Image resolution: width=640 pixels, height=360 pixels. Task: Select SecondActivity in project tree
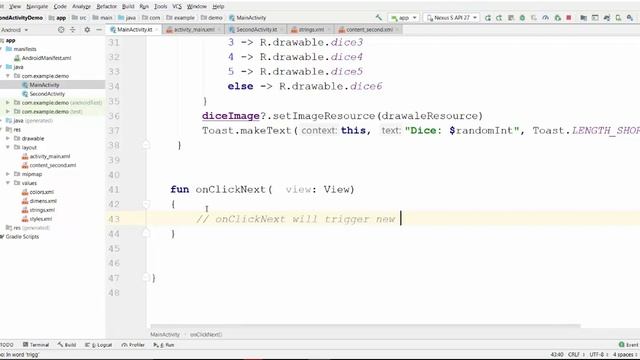pos(43,94)
